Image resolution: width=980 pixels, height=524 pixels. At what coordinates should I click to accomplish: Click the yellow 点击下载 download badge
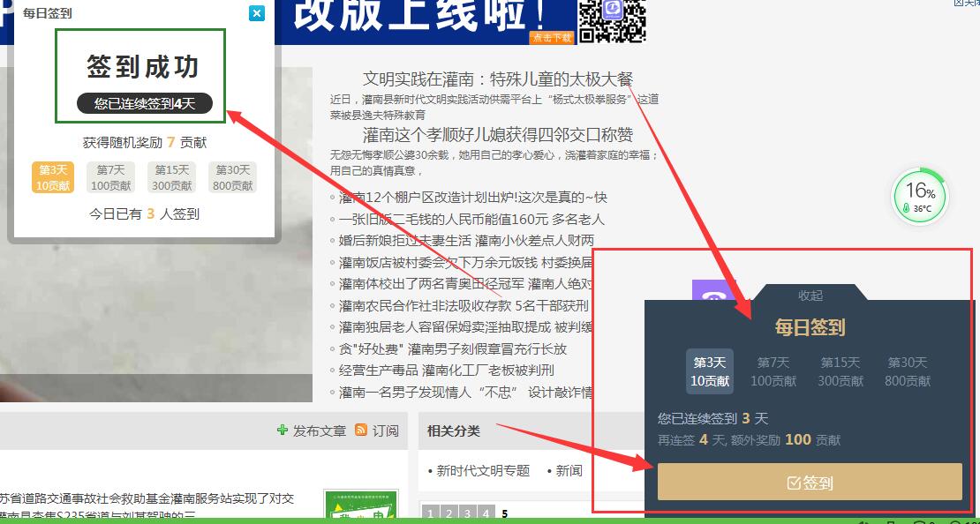pyautogui.click(x=552, y=39)
